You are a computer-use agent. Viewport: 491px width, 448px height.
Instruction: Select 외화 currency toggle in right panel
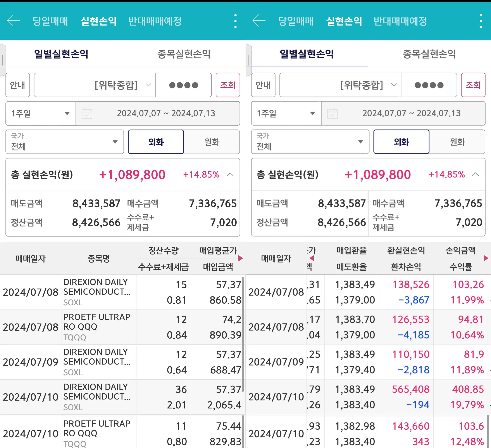(401, 142)
